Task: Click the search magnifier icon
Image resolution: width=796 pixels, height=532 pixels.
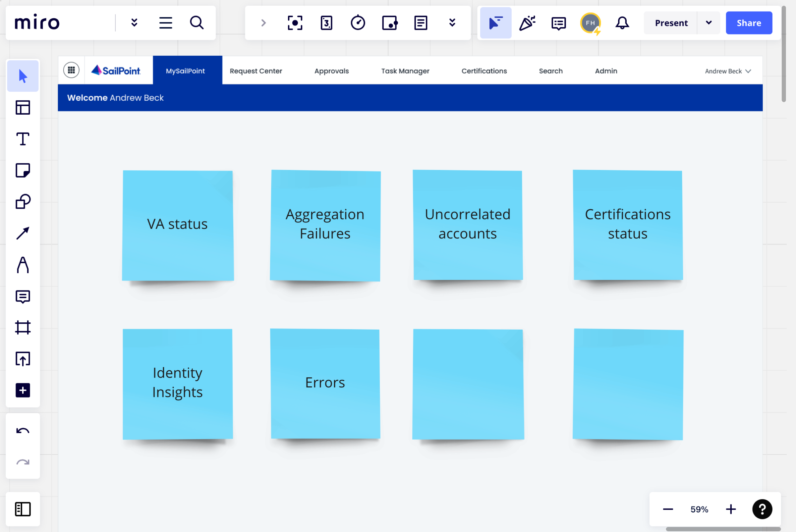Action: [x=197, y=23]
